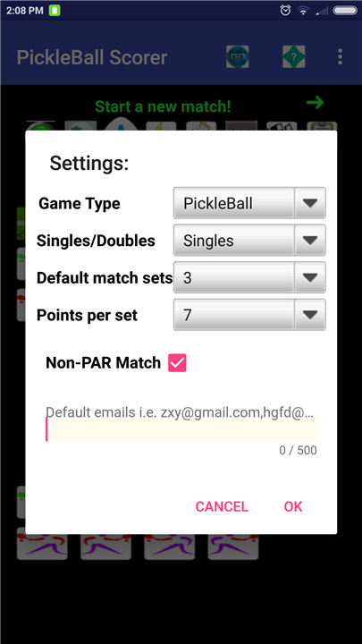Viewport: 362px width, 644px height.
Task: Tap the PickleBall value in Game Type
Action: 218,203
